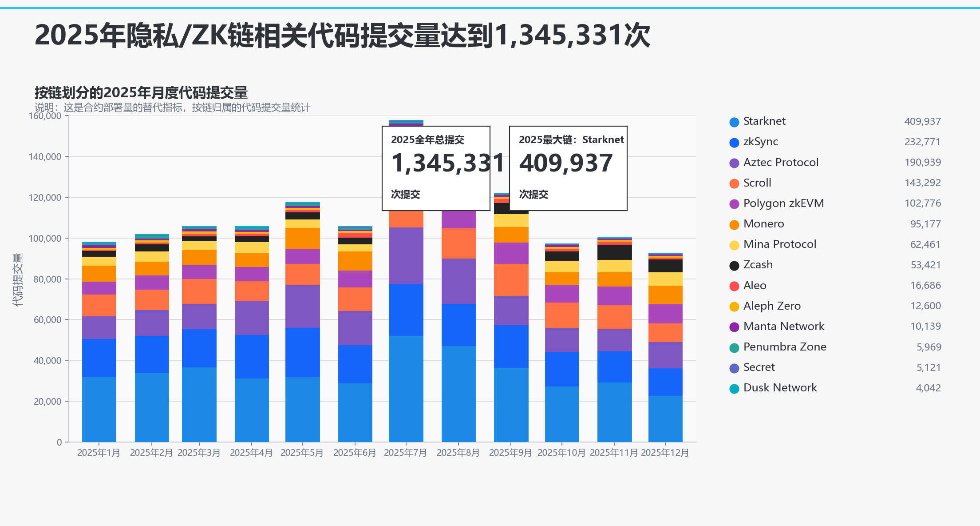
Task: Click the 2025年4月 axis label
Action: coord(251,453)
